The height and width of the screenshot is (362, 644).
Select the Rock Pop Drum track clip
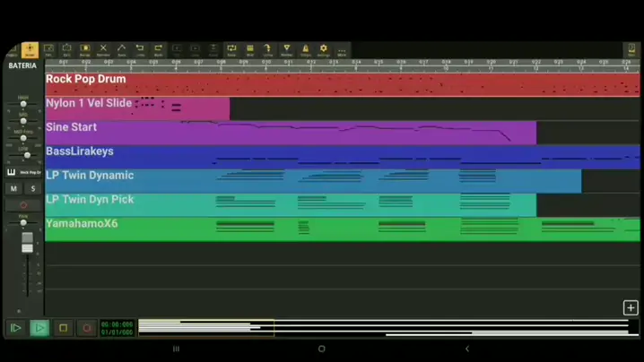[343, 85]
